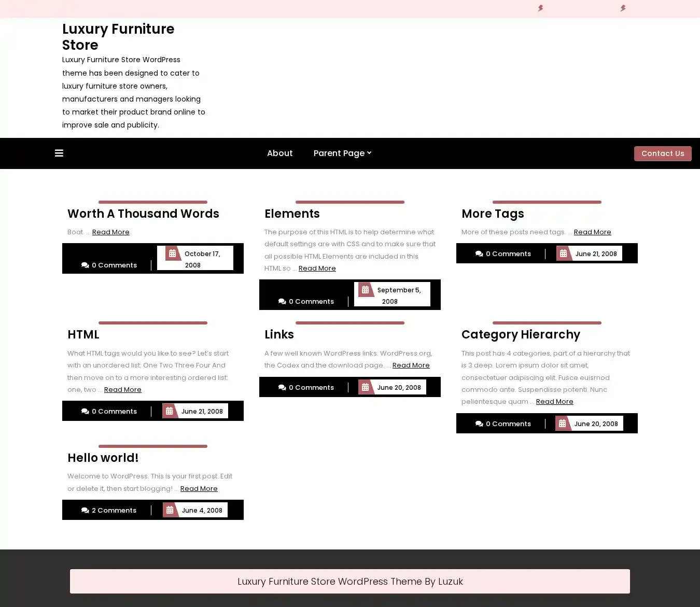This screenshot has height=607, width=700.
Task: Click comments icon under Elements post
Action: coord(282,301)
